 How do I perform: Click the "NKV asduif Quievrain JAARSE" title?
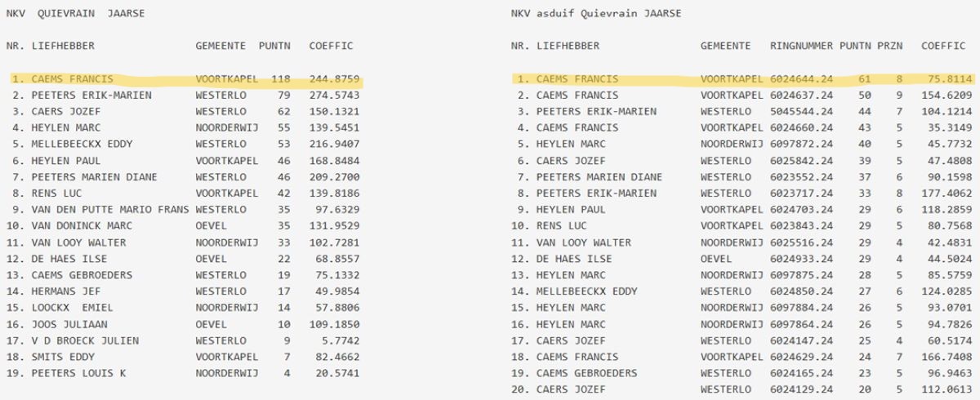(x=595, y=13)
